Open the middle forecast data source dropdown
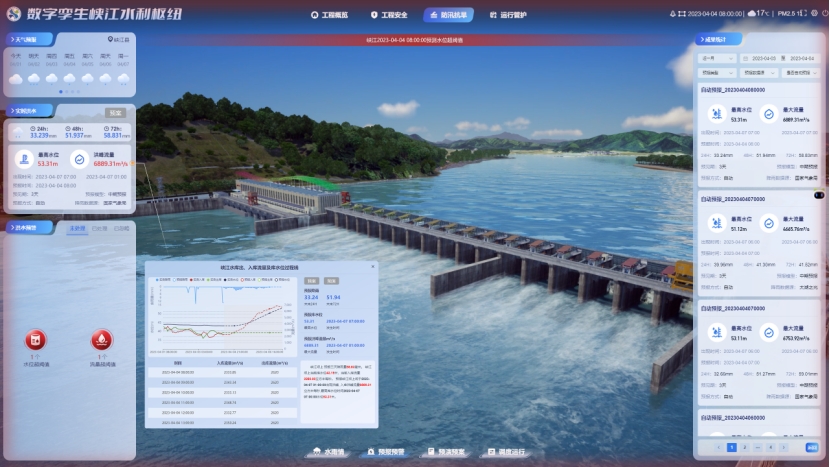830x467 pixels. click(759, 73)
